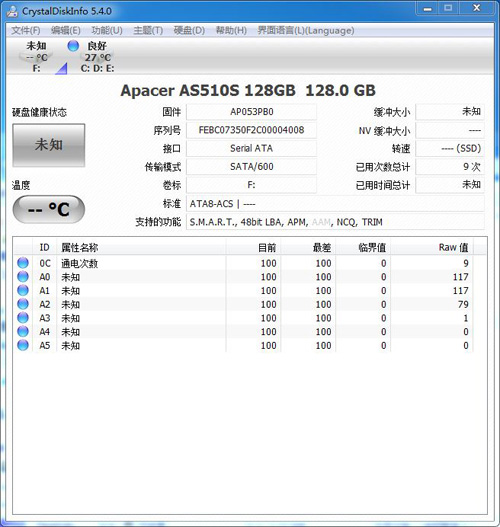Click the 临界值 column header
This screenshot has height=527, width=500.
[x=363, y=248]
